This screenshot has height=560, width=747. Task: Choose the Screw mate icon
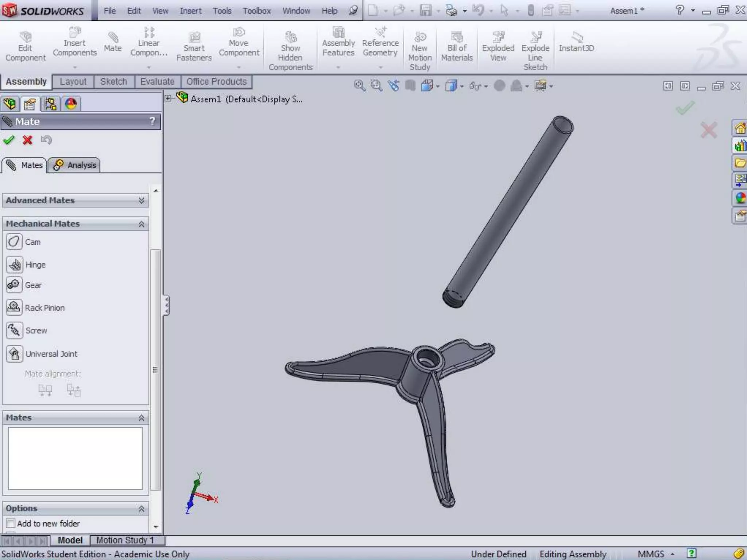click(x=14, y=330)
